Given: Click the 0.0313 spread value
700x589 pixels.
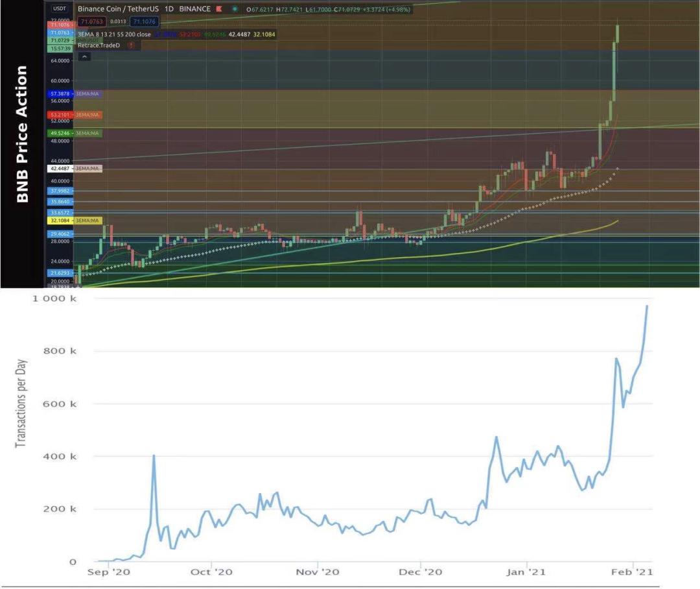Looking at the screenshot, I should 119,21.
